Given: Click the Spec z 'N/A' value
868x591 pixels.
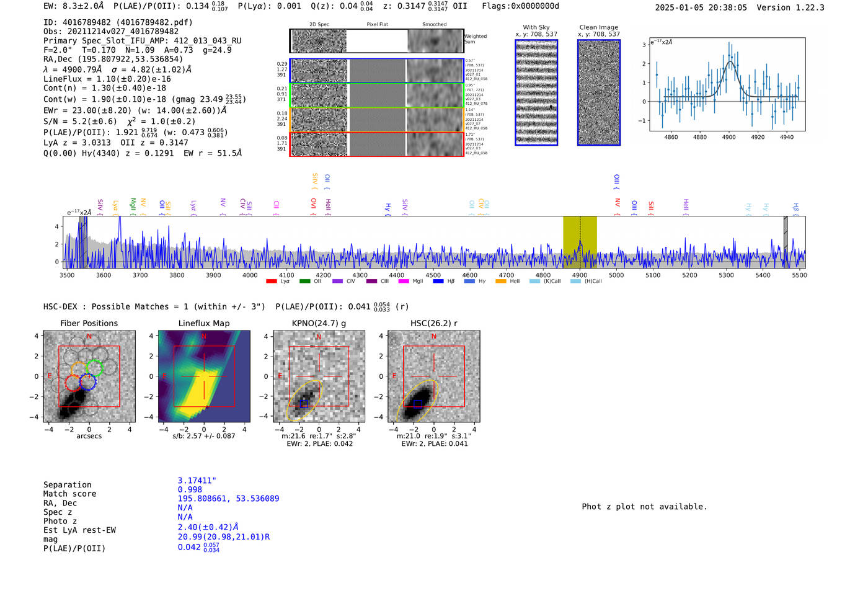Looking at the screenshot, I should (185, 507).
